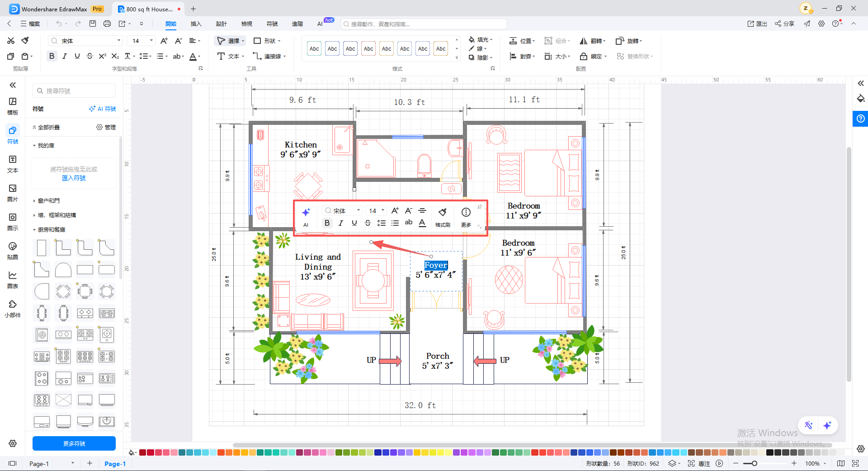
Task: Pin the floating text toolbar
Action: pyautogui.click(x=480, y=207)
